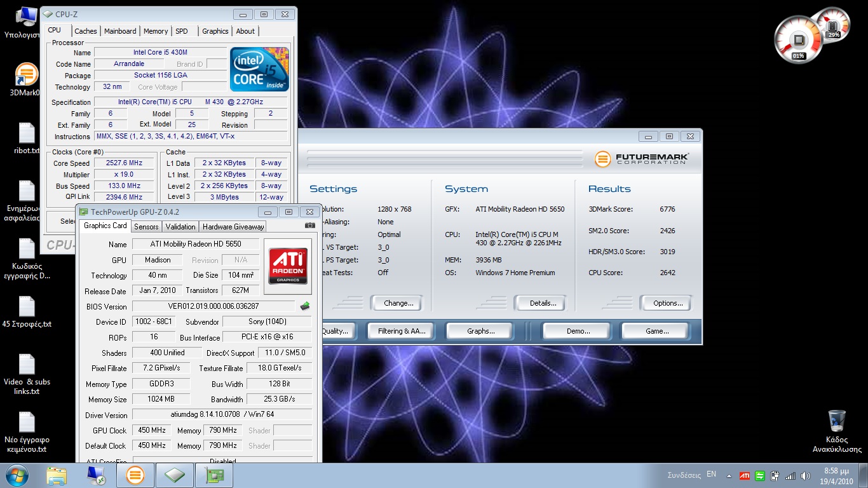Select Video & subs links.txt desktop file

27,364
